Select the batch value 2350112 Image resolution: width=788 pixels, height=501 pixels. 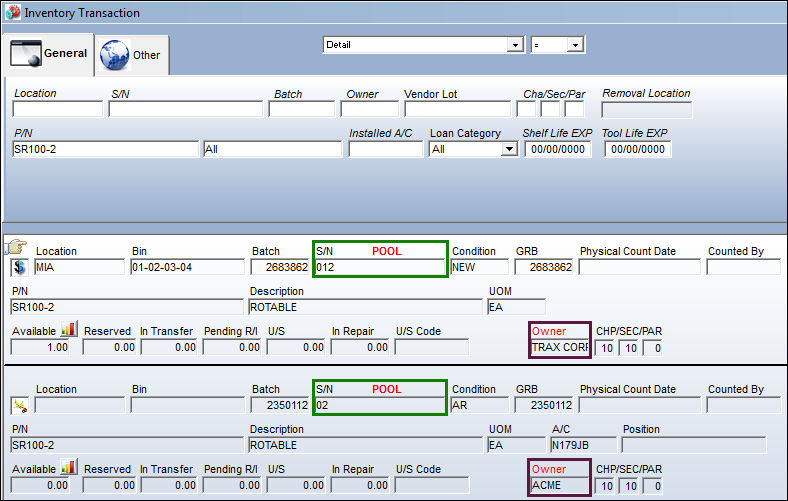tap(280, 405)
